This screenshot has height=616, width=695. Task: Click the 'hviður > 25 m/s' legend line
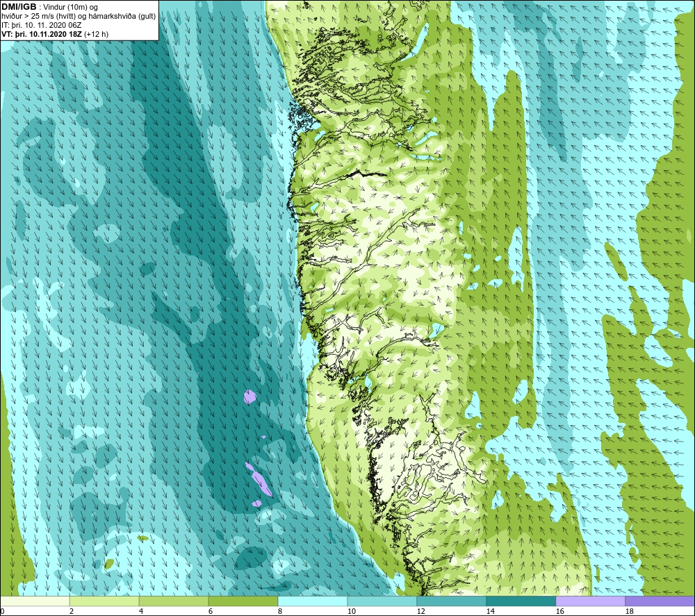79,17
